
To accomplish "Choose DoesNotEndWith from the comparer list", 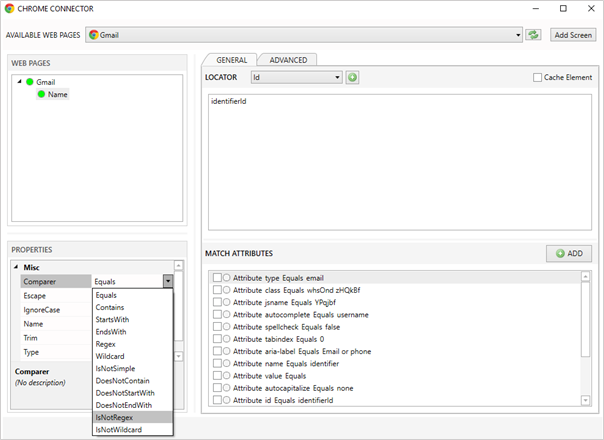I will coord(133,405).
